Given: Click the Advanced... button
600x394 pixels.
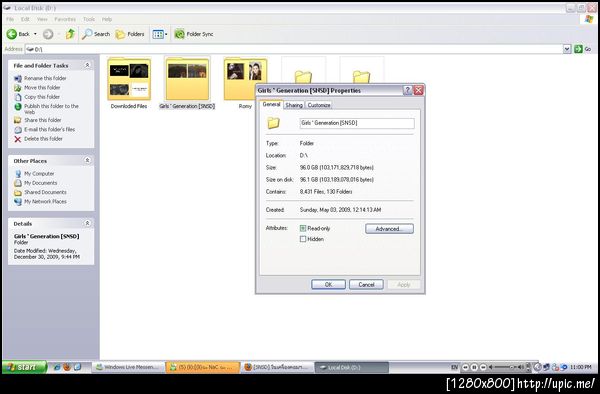Looking at the screenshot, I should tap(389, 229).
